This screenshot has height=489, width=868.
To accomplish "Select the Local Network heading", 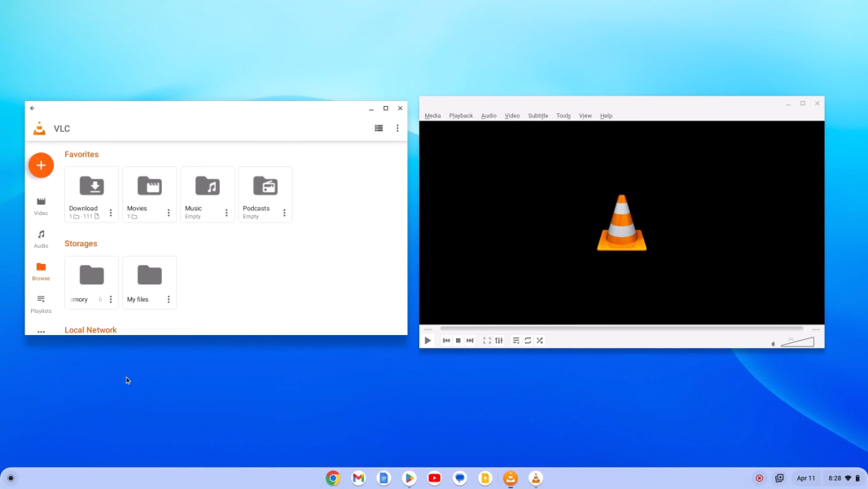I will click(90, 330).
